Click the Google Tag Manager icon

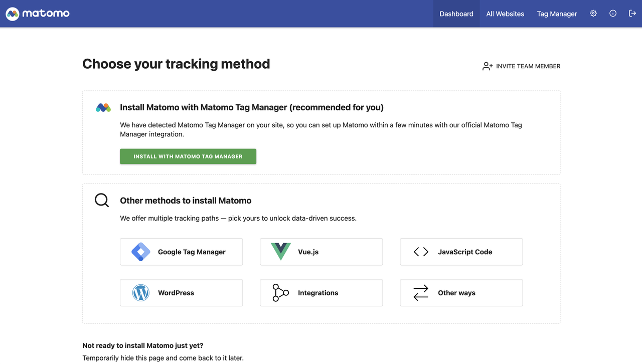[140, 252]
